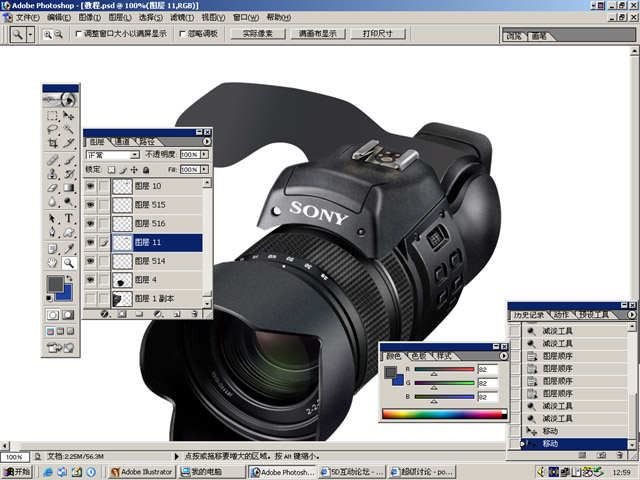Image resolution: width=640 pixels, height=480 pixels.
Task: Open 图像 menu
Action: (89, 18)
